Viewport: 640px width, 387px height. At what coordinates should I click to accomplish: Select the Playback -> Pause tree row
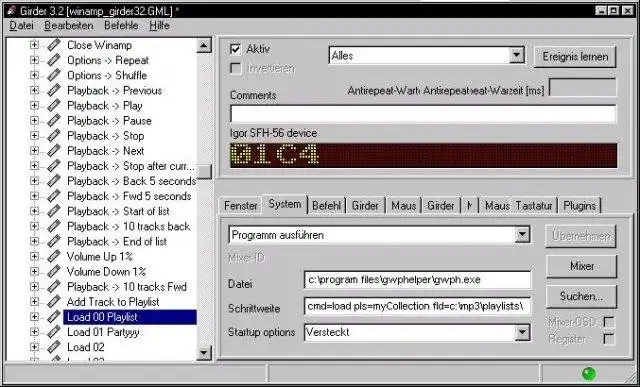pyautogui.click(x=109, y=120)
